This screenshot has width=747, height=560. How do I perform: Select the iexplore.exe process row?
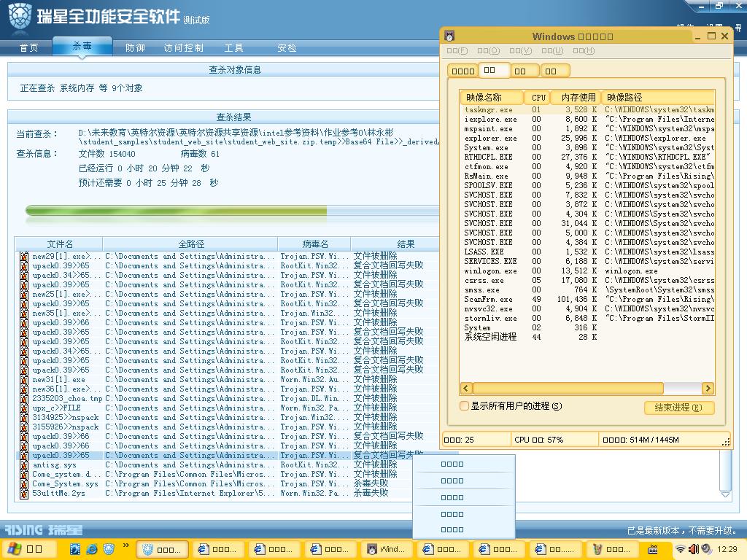[587, 119]
